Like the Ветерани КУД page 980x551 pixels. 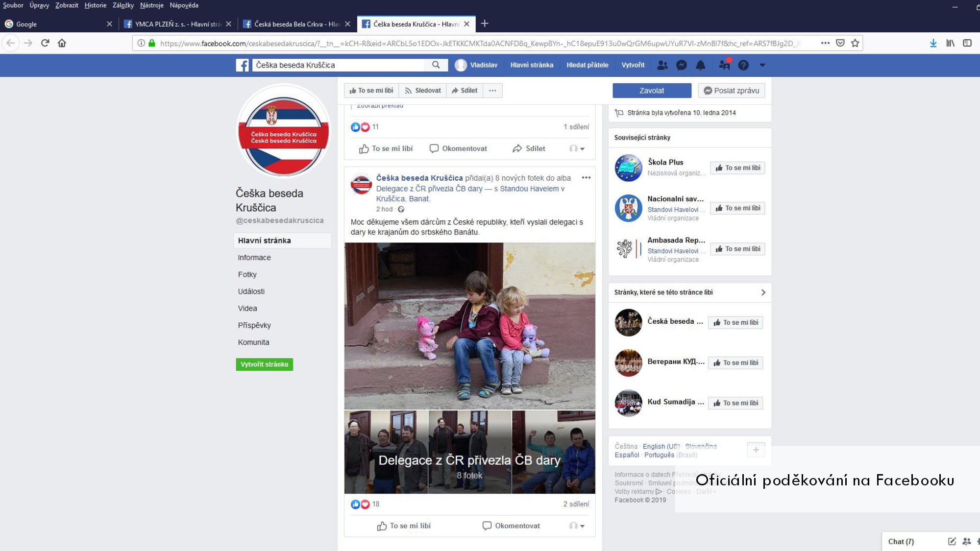pyautogui.click(x=735, y=363)
